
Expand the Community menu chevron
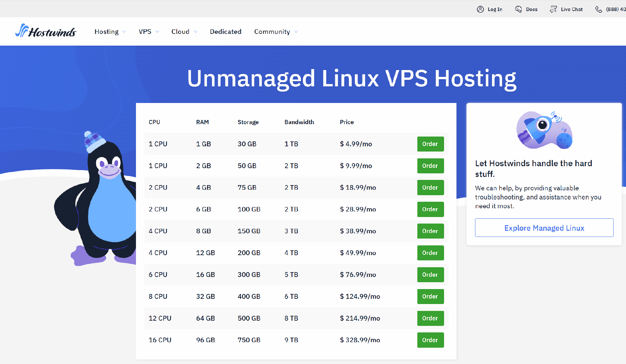pos(296,32)
